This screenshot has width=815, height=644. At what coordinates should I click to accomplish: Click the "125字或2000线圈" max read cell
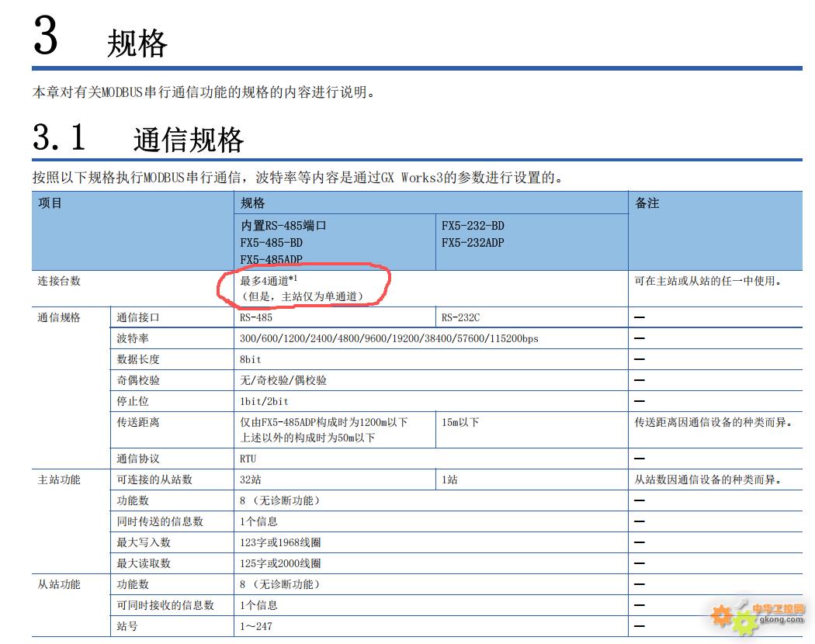point(280,563)
